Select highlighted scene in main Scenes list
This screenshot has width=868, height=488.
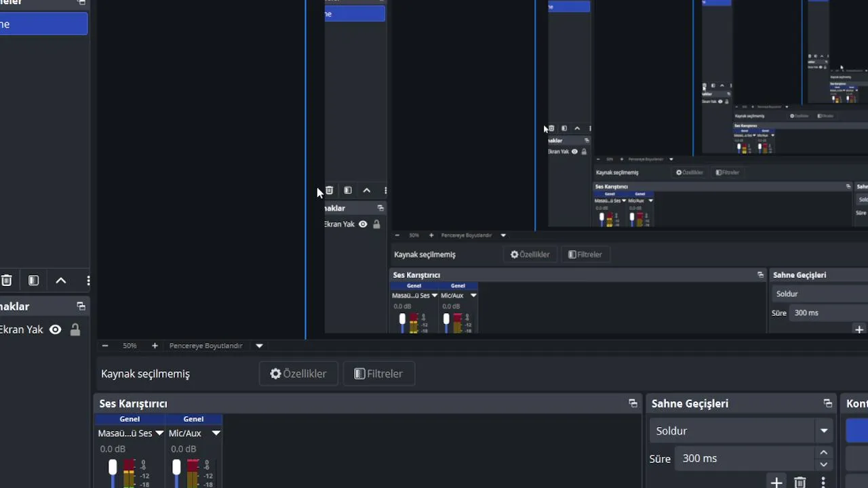tap(44, 24)
